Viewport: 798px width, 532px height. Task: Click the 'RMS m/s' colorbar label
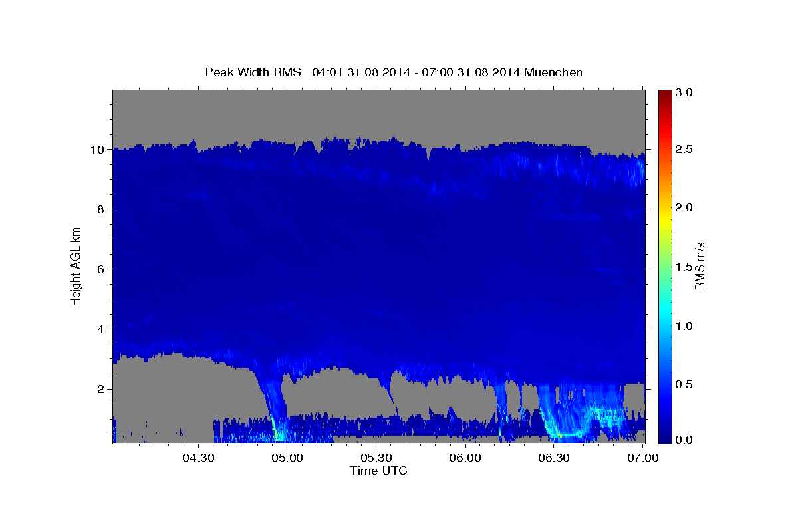(700, 266)
